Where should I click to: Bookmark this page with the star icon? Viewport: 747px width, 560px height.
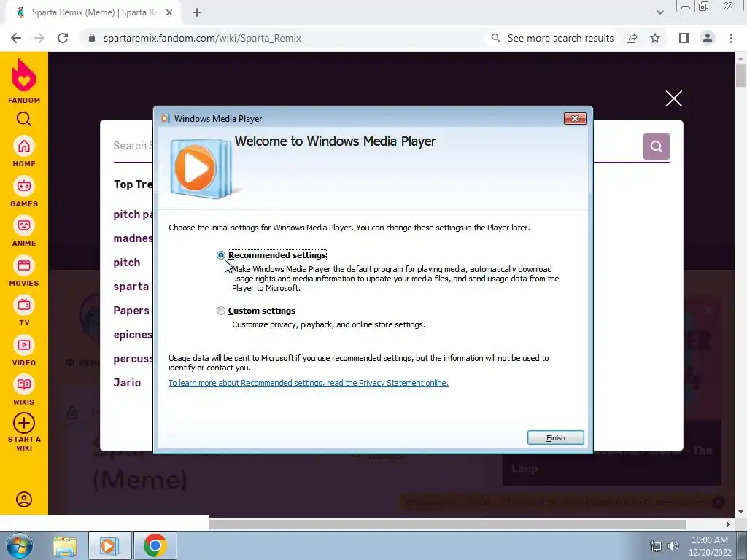pos(655,38)
